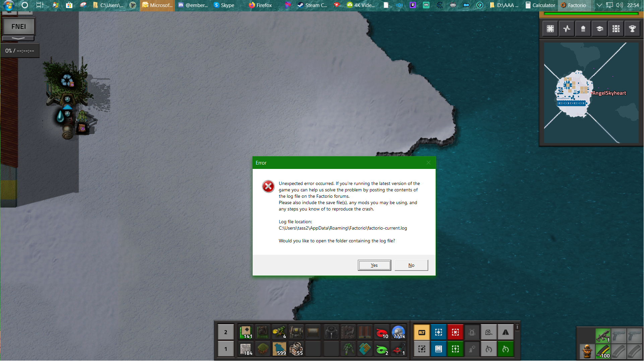The image size is (644, 362).
Task: Open the shortcut bar options dots
Action: (517, 327)
